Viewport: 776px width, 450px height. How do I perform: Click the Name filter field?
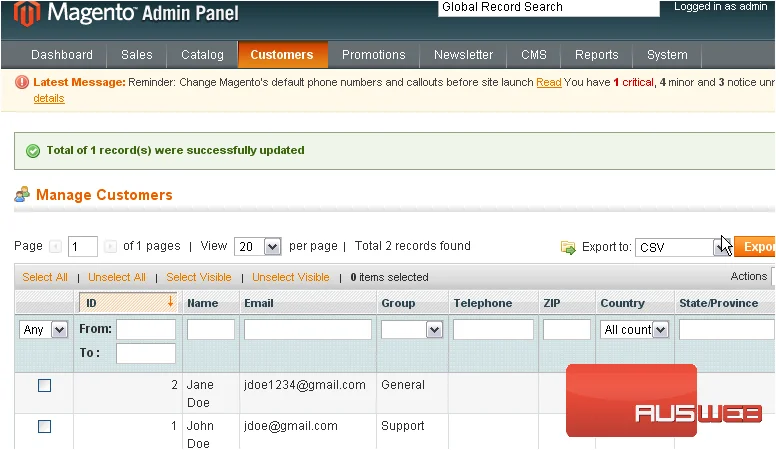211,329
